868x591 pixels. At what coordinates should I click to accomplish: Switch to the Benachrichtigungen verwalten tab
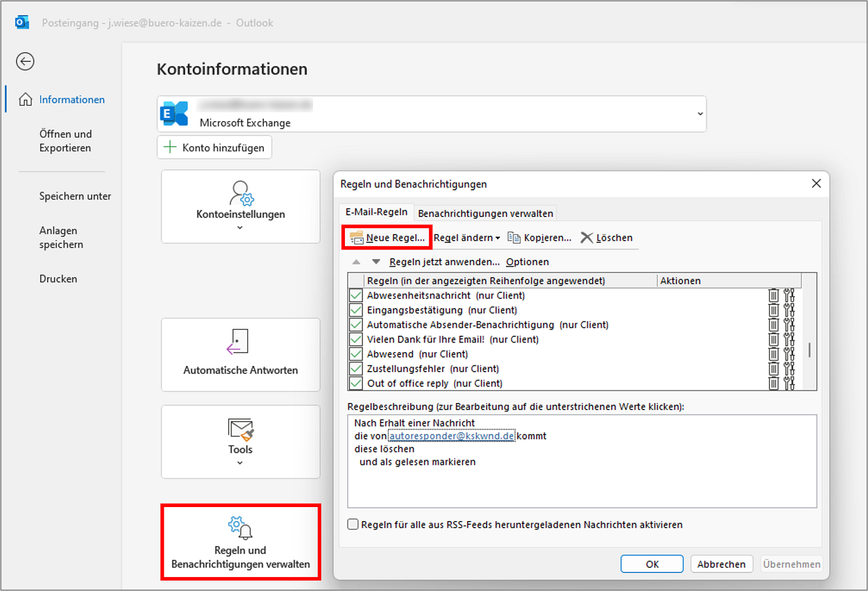(x=485, y=213)
